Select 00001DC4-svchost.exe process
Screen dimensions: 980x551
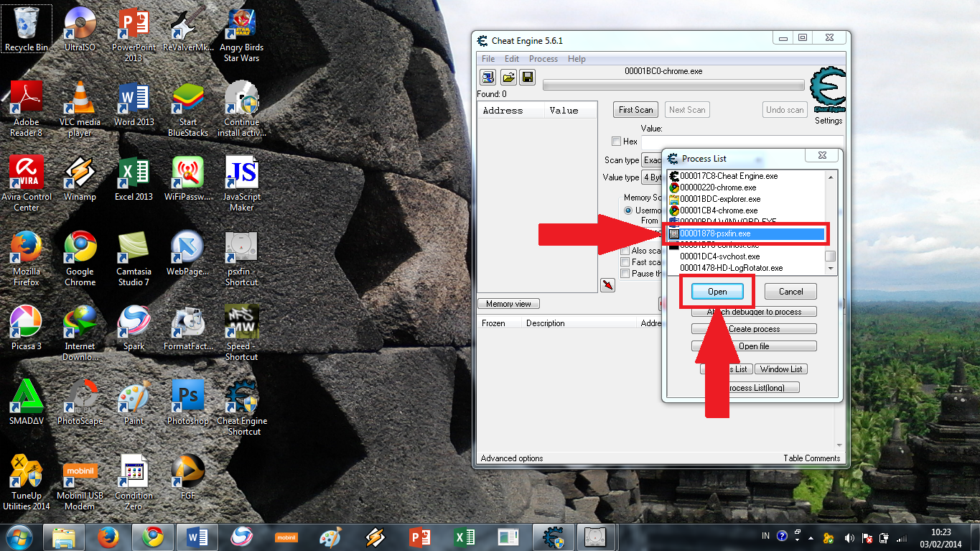point(746,256)
